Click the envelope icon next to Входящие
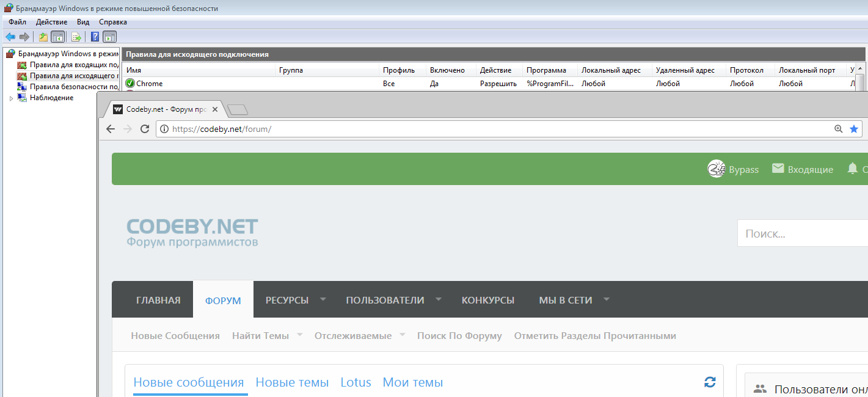Image resolution: width=868 pixels, height=397 pixels. pos(778,169)
